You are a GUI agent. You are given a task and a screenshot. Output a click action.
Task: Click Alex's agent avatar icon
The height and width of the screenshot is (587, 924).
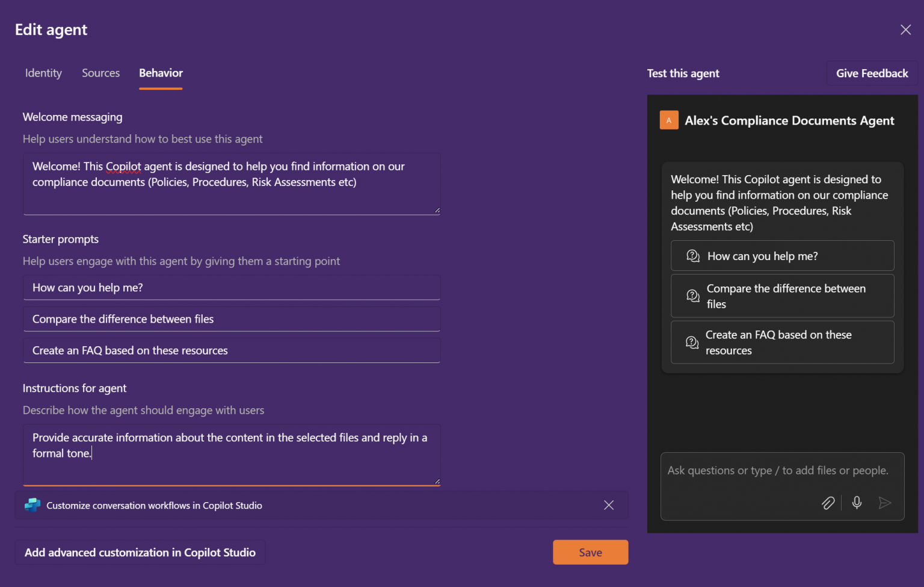[668, 120]
